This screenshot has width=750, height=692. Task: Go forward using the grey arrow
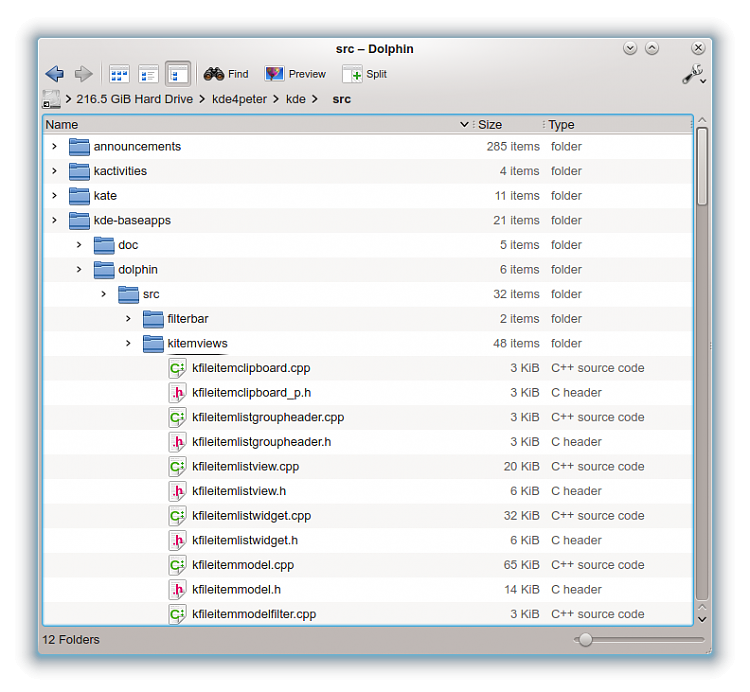click(x=83, y=74)
